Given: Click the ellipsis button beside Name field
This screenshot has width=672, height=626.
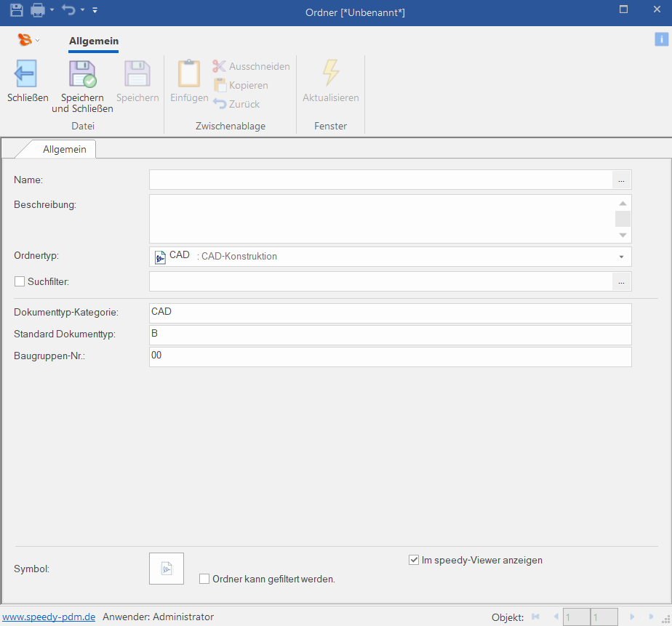Looking at the screenshot, I should point(621,180).
